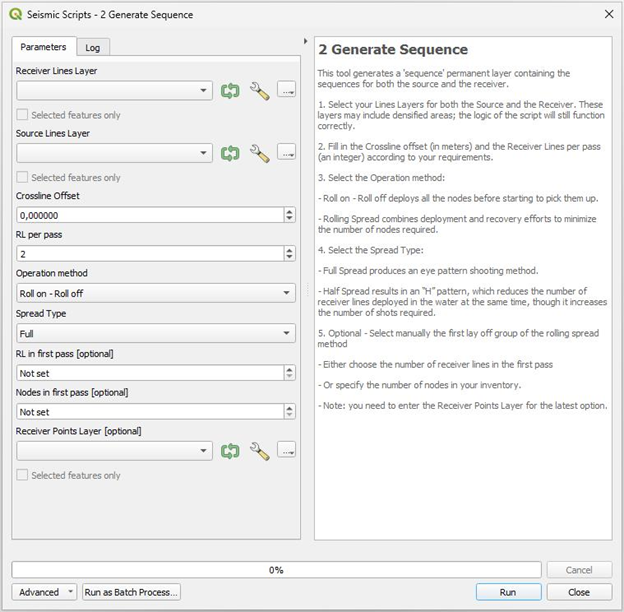
Task: Click iterate icon for Source Lines Layer
Action: click(231, 153)
